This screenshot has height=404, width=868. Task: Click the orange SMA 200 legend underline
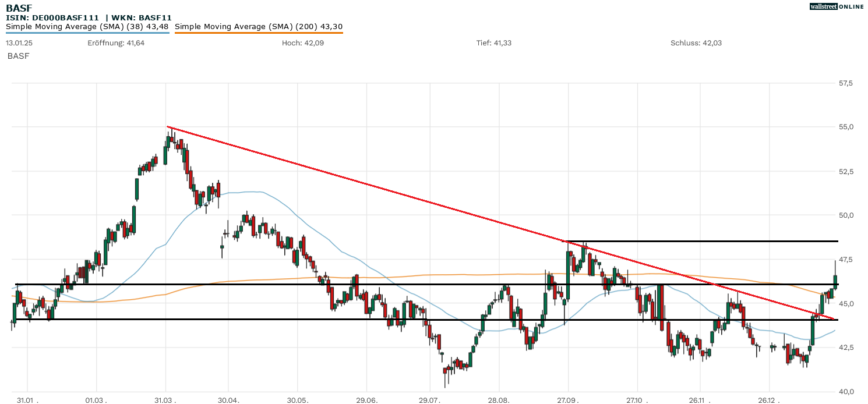point(259,33)
